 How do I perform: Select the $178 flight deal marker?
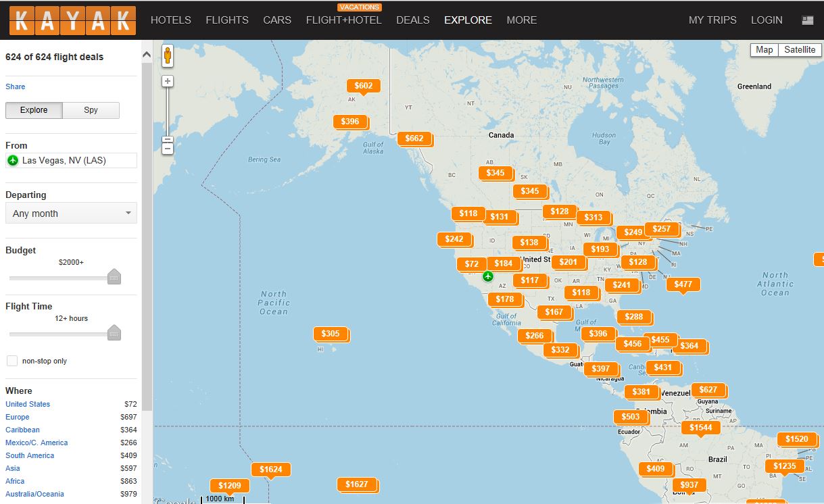tap(505, 299)
